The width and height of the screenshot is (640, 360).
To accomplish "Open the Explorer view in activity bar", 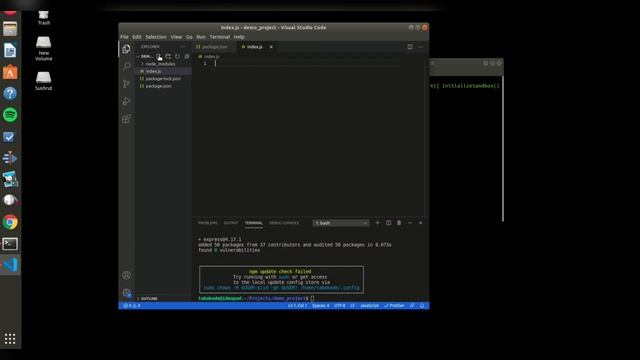I will 126,49.
